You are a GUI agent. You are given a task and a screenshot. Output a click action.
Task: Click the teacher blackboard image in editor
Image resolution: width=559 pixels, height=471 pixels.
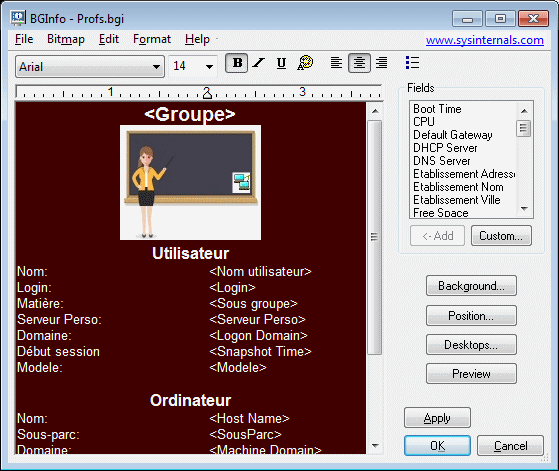tap(190, 182)
